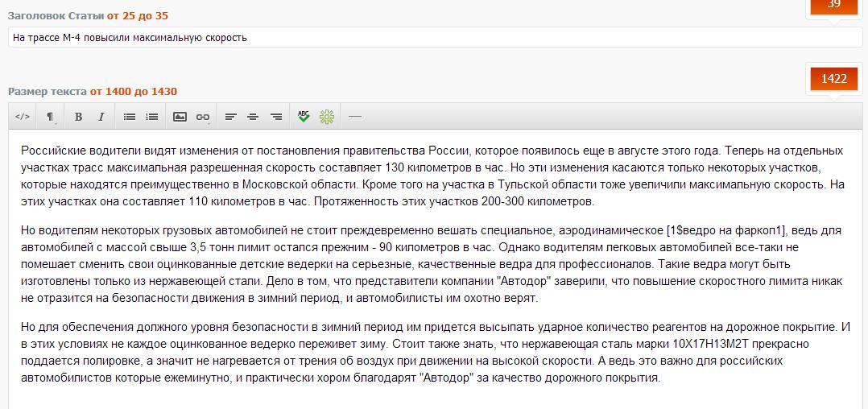The image size is (868, 409).
Task: Toggle bold formatting
Action: click(78, 117)
